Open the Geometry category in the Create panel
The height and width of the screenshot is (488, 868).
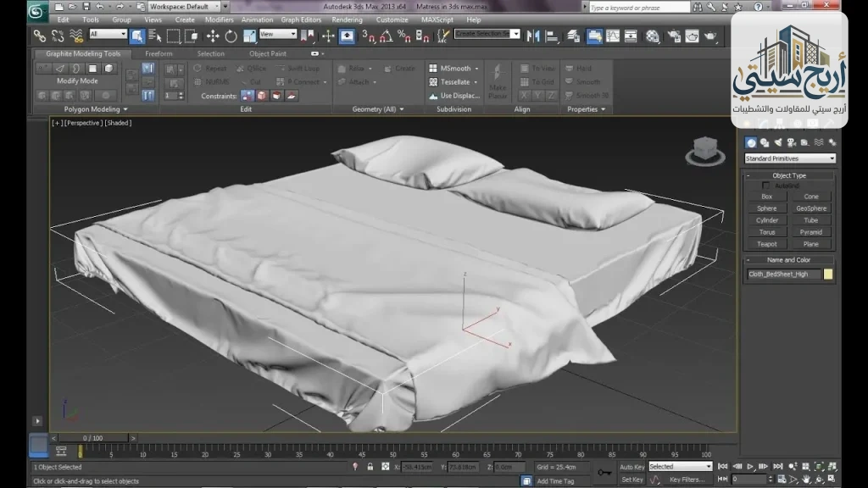point(751,142)
